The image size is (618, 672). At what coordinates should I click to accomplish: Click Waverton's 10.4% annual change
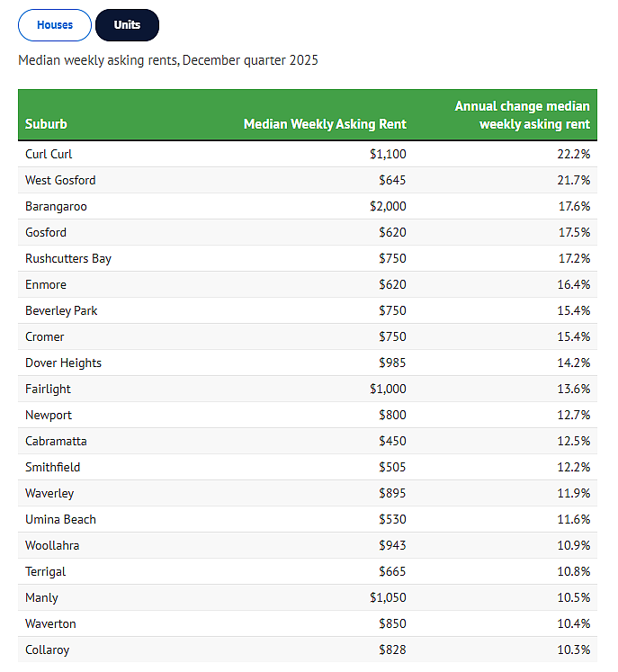(x=573, y=624)
